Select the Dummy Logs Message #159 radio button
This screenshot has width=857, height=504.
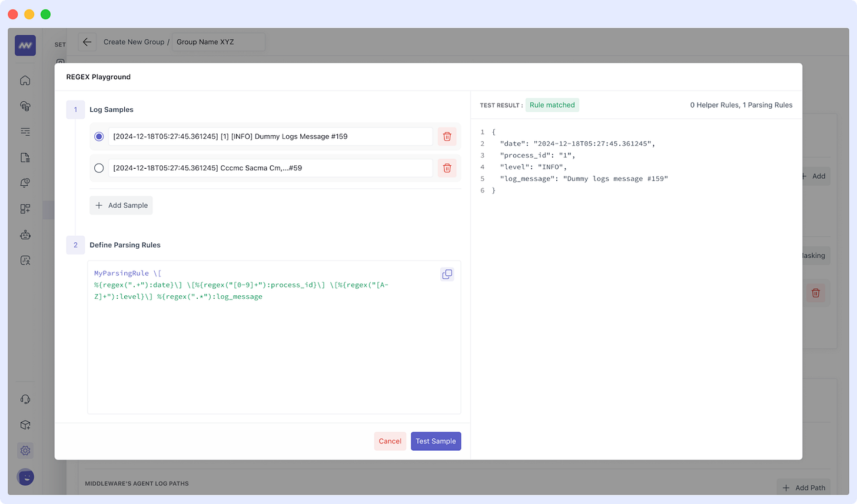pos(99,136)
